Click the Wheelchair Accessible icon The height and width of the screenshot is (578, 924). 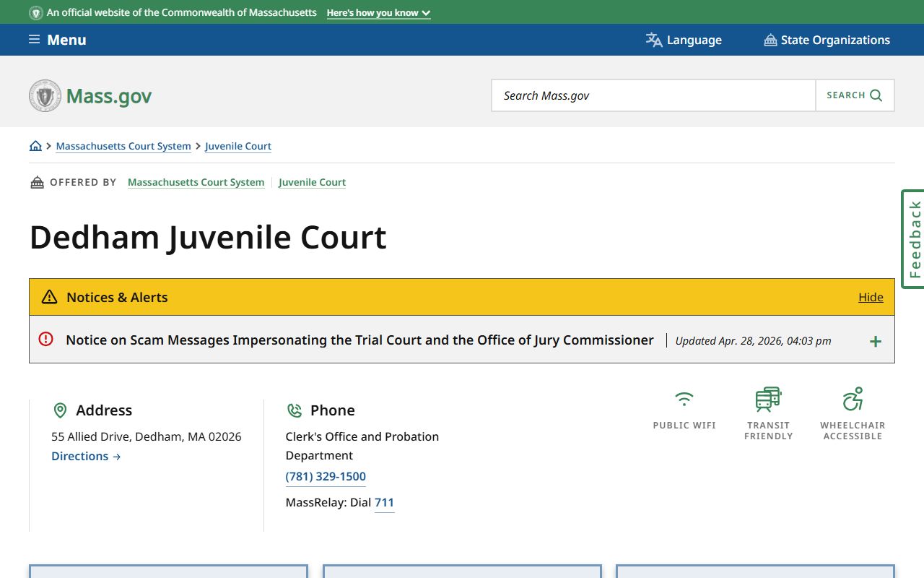[853, 399]
